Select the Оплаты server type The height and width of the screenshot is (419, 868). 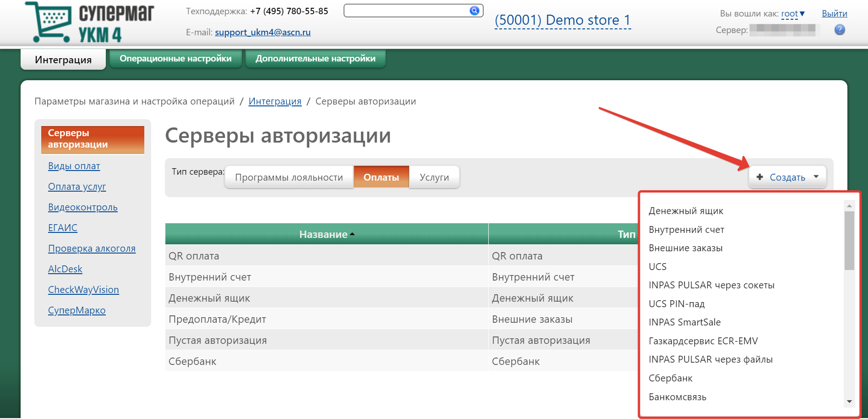coord(381,177)
